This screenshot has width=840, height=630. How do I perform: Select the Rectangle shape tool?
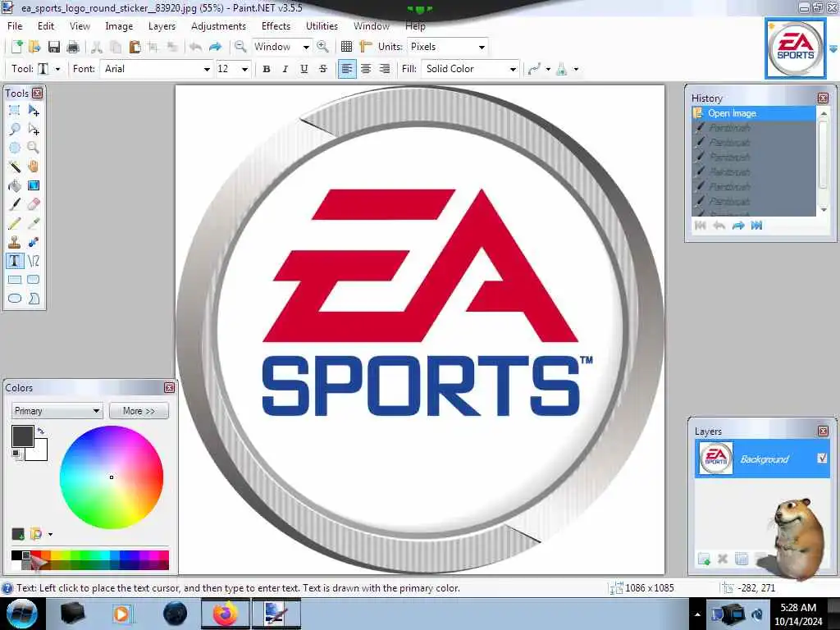tap(15, 280)
